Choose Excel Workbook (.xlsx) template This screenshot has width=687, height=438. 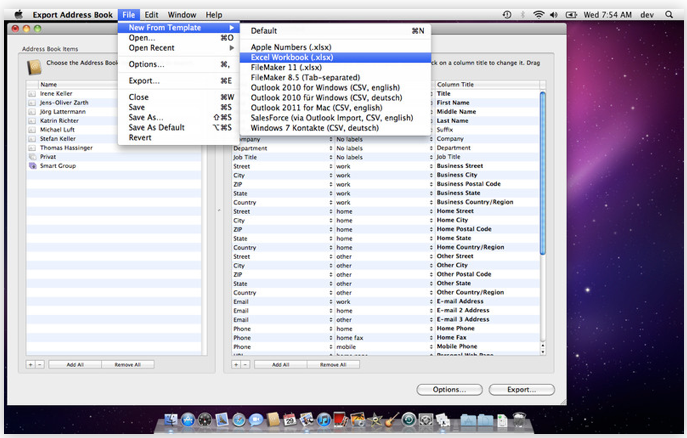click(335, 57)
